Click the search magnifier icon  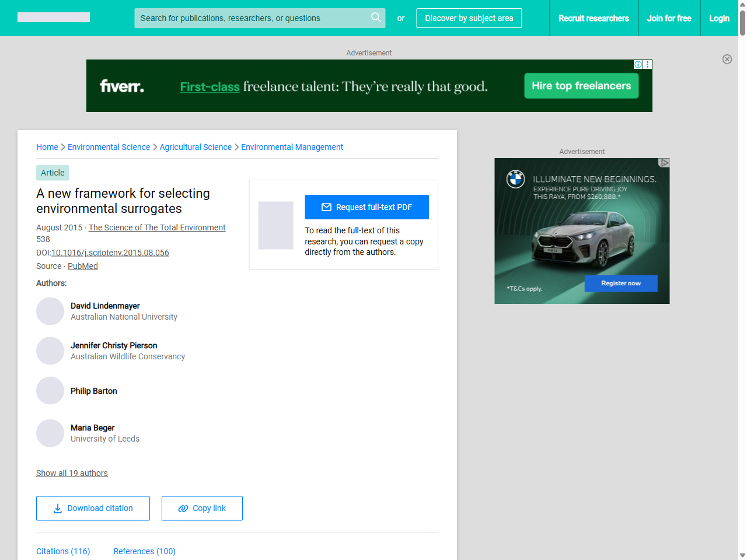click(x=376, y=17)
